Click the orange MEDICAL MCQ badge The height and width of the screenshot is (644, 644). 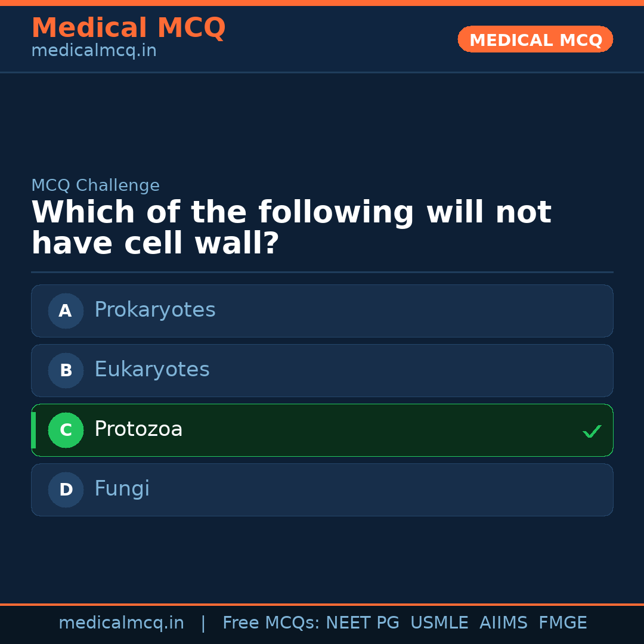(535, 39)
